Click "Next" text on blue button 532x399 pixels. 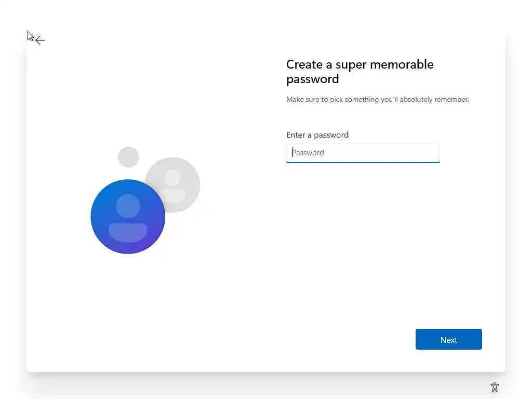pyautogui.click(x=448, y=340)
